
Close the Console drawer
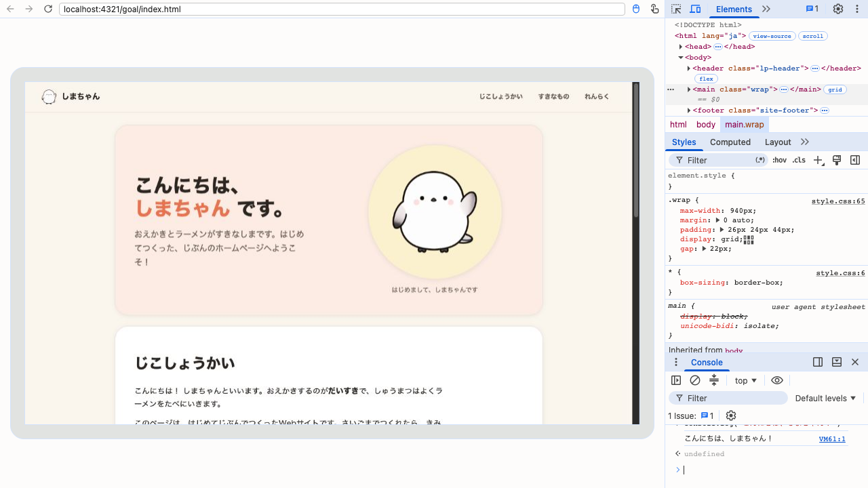(855, 362)
